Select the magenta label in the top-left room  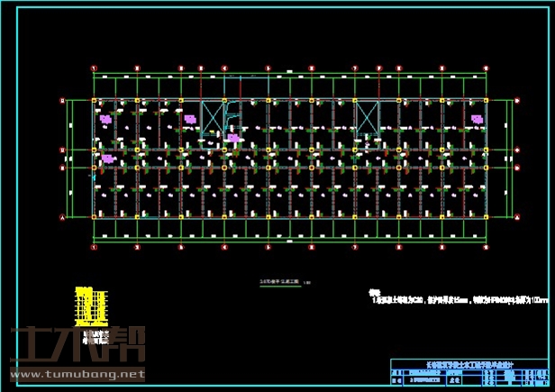(x=106, y=118)
